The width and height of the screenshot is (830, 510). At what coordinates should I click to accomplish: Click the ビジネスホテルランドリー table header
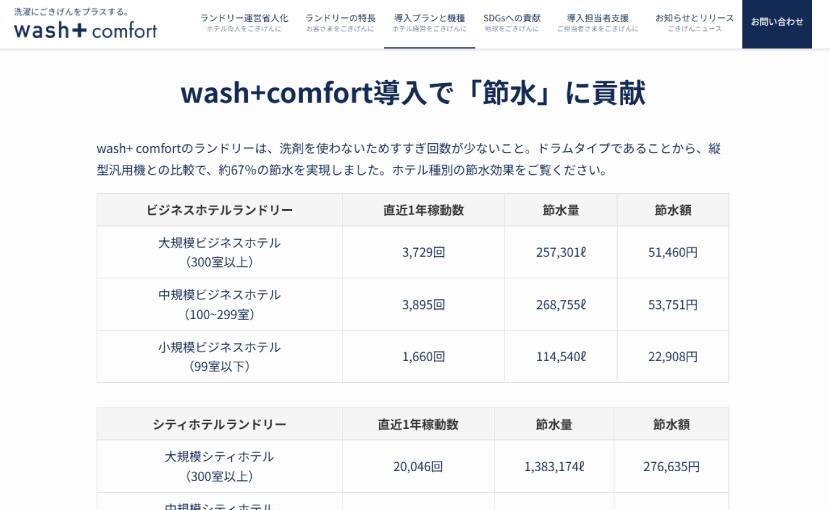[x=219, y=210]
